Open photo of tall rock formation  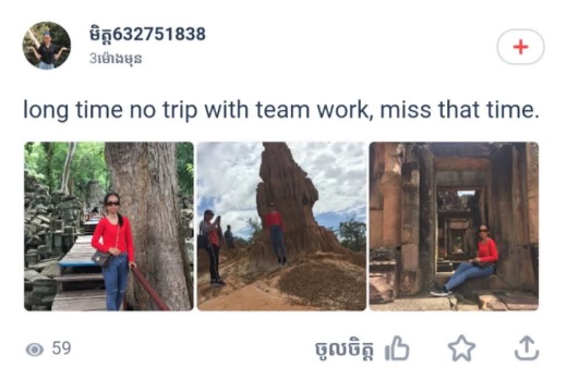click(282, 226)
